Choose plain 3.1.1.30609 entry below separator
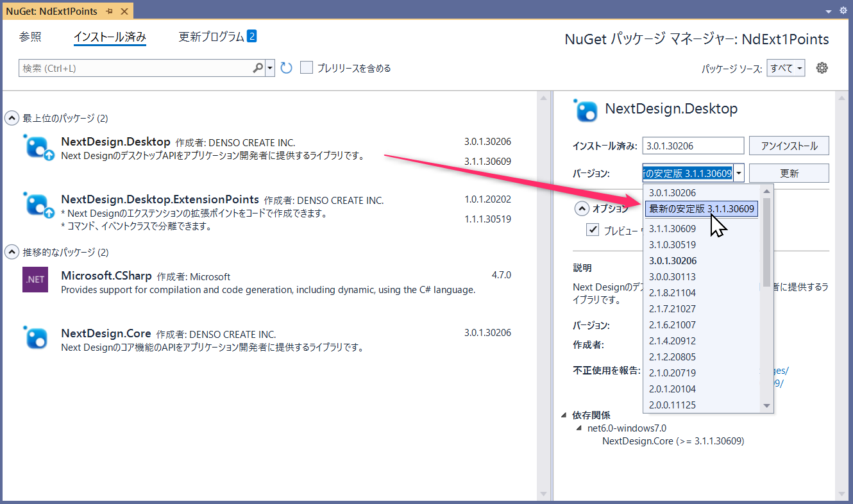The width and height of the screenshot is (853, 504). (x=672, y=228)
